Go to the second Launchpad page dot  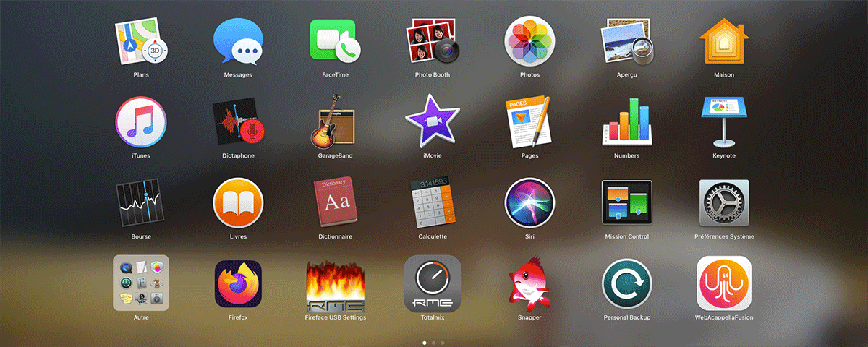tap(433, 342)
